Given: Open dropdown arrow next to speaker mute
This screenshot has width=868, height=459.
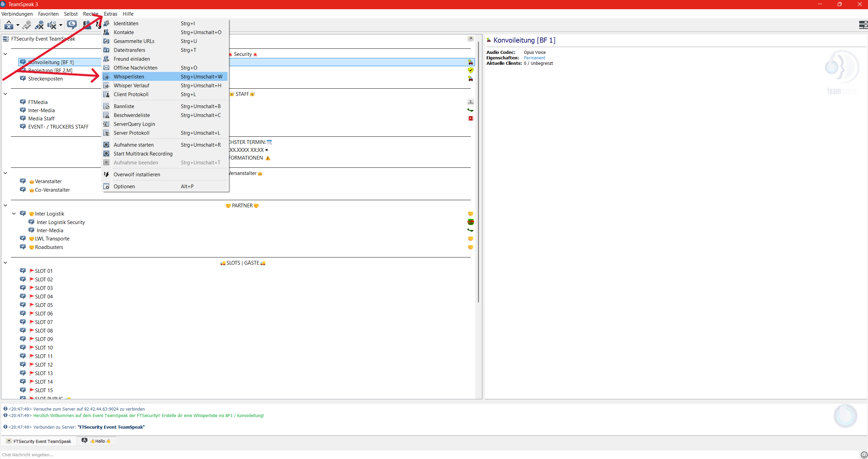Looking at the screenshot, I should click(x=61, y=25).
